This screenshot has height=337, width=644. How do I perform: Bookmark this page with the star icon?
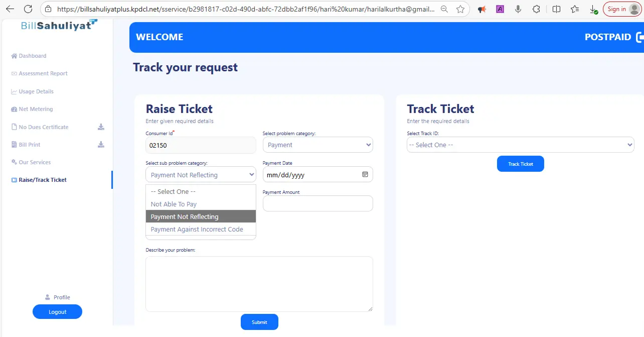460,9
